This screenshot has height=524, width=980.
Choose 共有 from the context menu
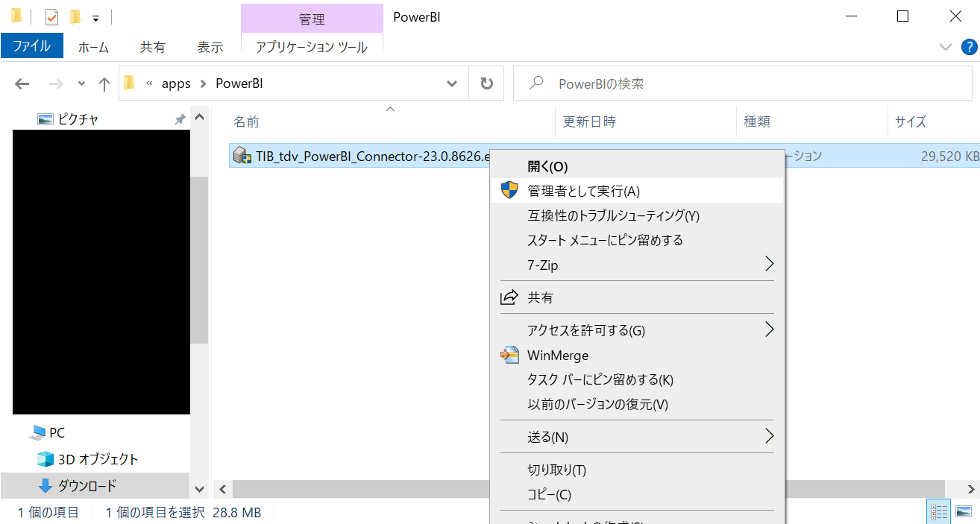[638, 297]
